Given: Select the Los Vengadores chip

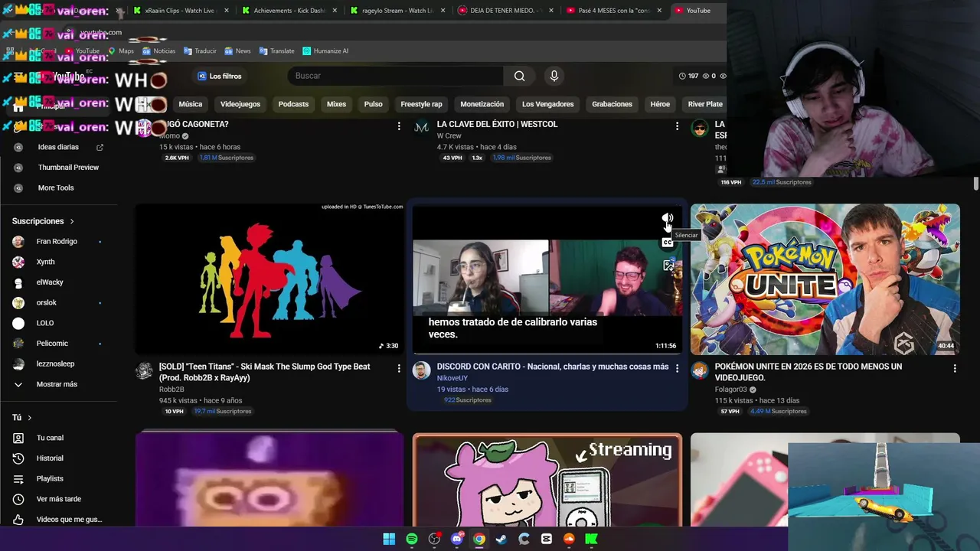Looking at the screenshot, I should [547, 104].
